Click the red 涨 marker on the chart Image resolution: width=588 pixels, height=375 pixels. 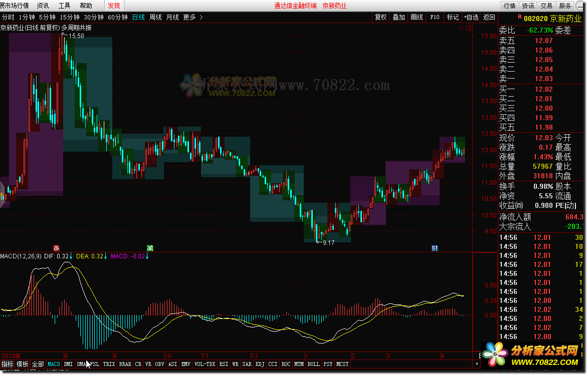(56, 248)
